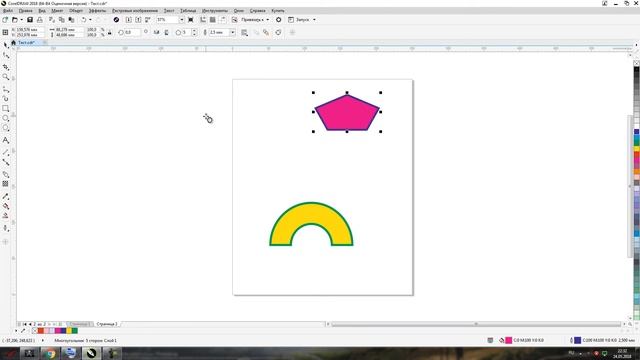Select the Parallel Dimension tool
The width and height of the screenshot is (640, 360).
click(6, 152)
